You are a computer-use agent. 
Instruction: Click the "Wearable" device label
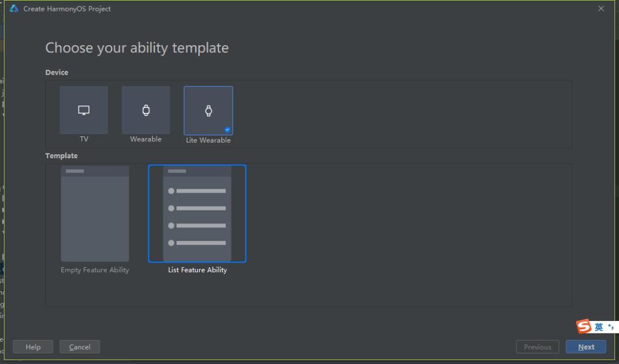pos(146,139)
